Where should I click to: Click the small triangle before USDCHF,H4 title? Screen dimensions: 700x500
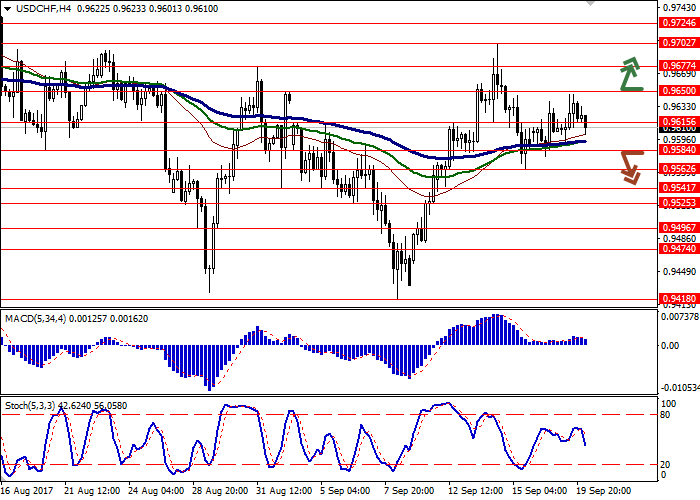7,7
